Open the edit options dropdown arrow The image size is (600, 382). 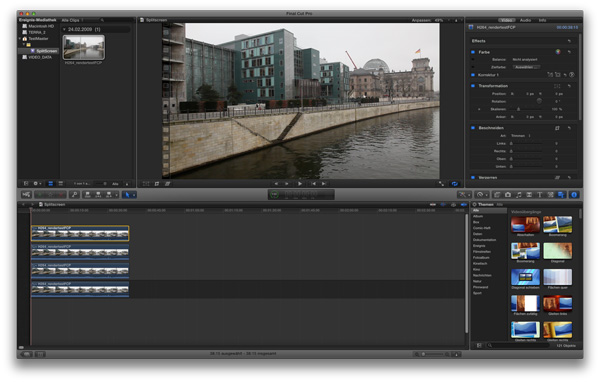click(x=116, y=195)
